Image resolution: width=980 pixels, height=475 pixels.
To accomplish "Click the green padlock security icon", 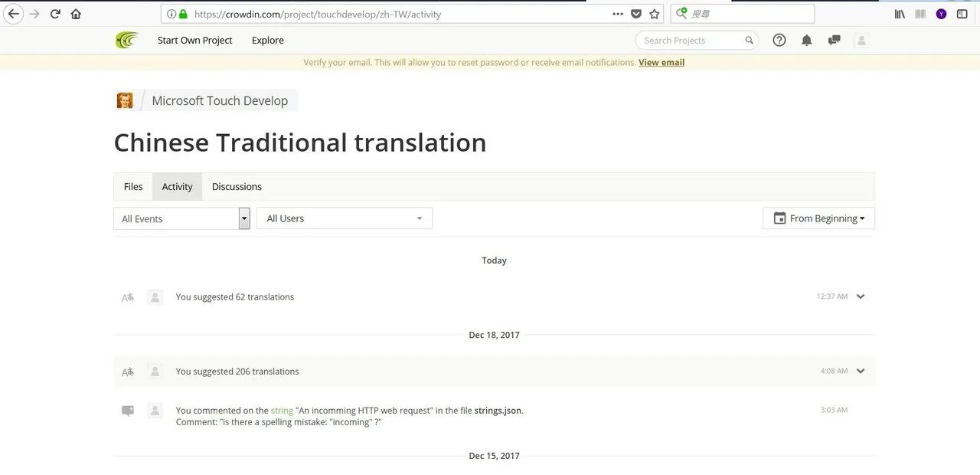I will pyautogui.click(x=183, y=14).
